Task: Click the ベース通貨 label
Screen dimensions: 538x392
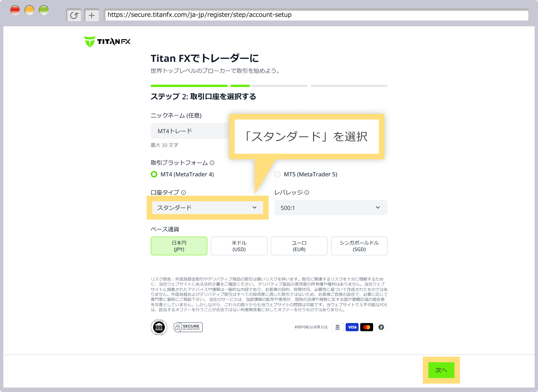Action: point(165,229)
